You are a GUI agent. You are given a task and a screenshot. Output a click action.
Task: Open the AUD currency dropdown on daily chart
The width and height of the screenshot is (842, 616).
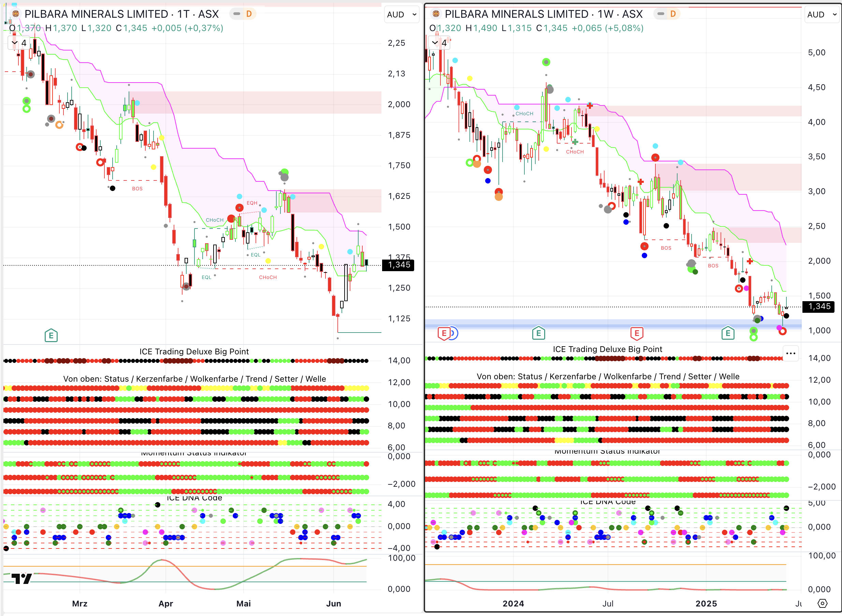pos(402,15)
